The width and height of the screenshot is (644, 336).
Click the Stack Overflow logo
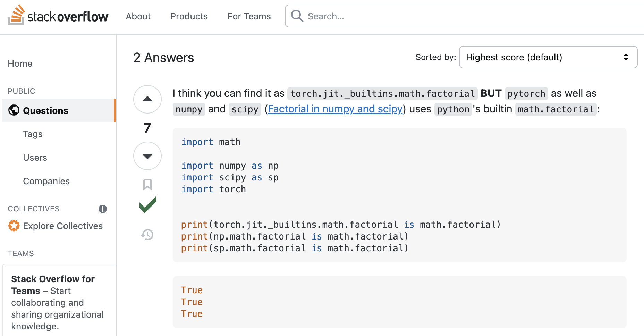pyautogui.click(x=58, y=16)
